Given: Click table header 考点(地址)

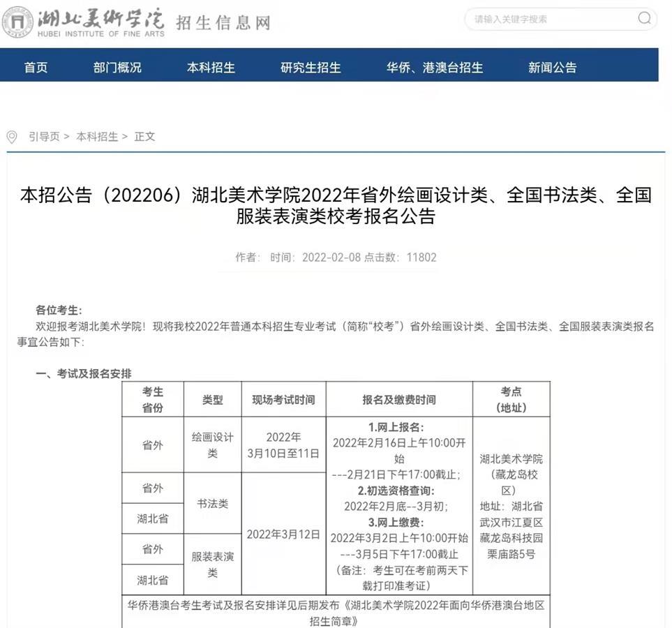Looking at the screenshot, I should pos(511,400).
